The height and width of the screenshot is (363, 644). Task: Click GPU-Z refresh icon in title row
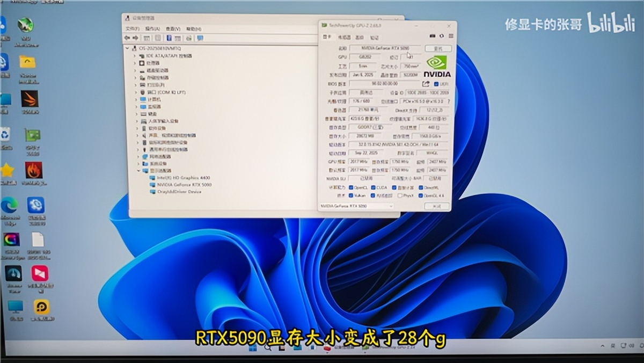(441, 37)
